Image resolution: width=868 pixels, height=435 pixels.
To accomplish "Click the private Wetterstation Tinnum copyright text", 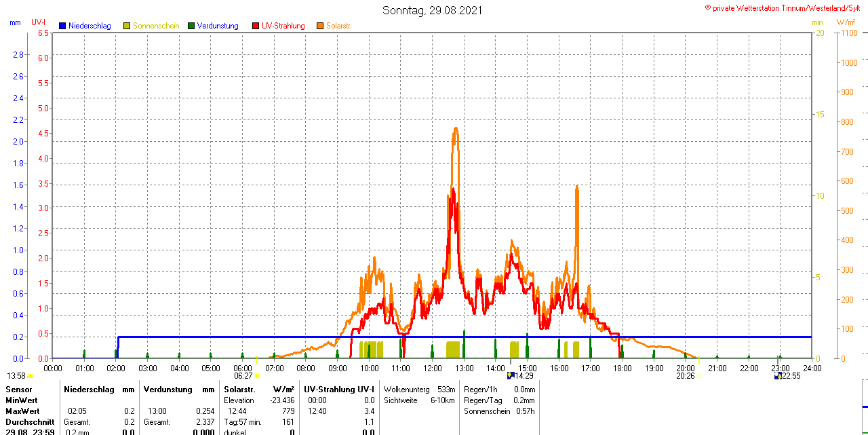I will coord(785,7).
